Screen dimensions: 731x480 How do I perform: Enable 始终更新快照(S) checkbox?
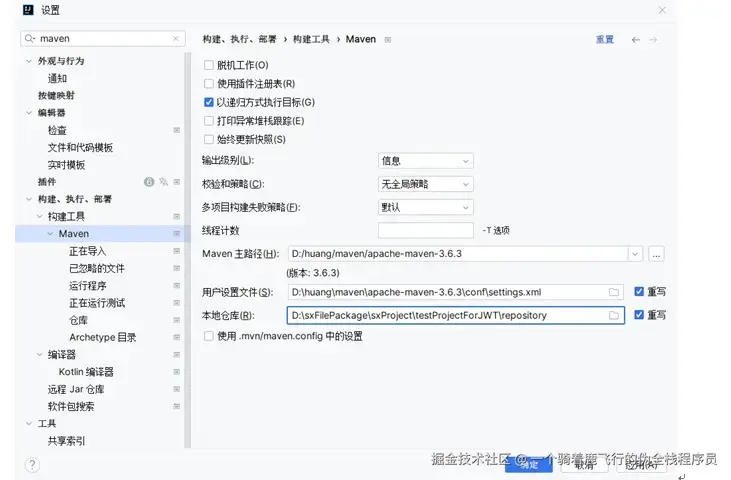point(209,139)
